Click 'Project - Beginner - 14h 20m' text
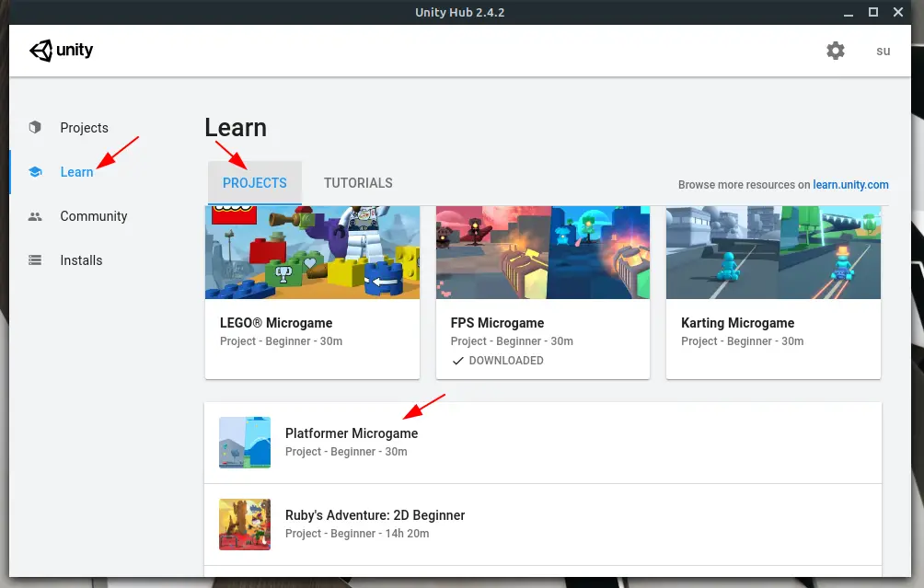The height and width of the screenshot is (588, 924). click(x=357, y=534)
